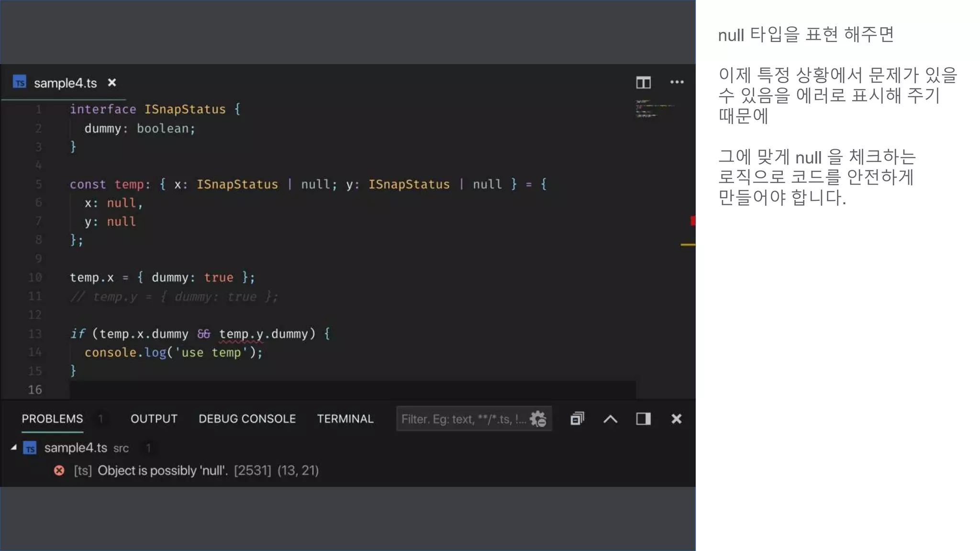
Task: Click the TS icon beside sample4.ts src
Action: point(30,448)
